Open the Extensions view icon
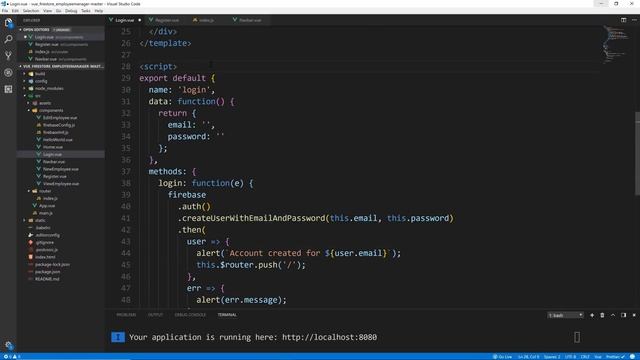 point(8,89)
